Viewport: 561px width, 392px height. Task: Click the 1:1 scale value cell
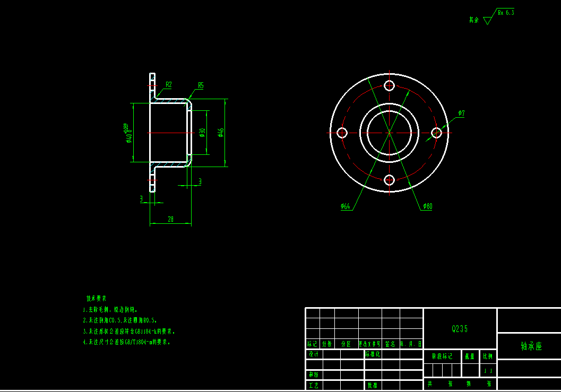[488, 371]
